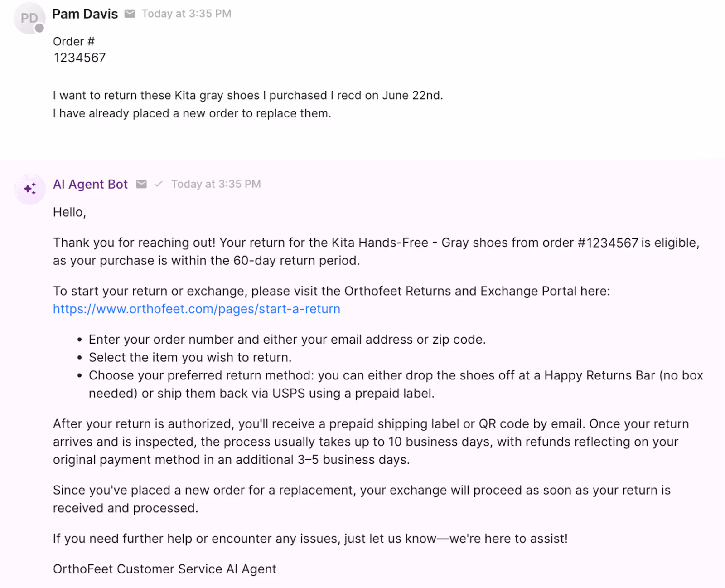Click the mail channel icon in the bot reply header
The image size is (725, 588).
pos(142,184)
